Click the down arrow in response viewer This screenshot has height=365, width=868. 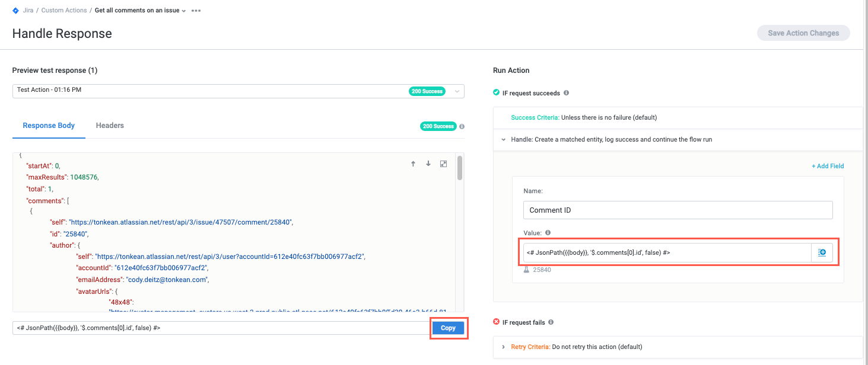pyautogui.click(x=428, y=164)
